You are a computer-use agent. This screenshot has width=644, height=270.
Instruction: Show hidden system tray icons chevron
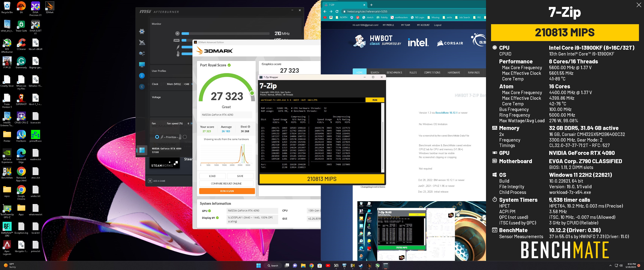coord(610,265)
